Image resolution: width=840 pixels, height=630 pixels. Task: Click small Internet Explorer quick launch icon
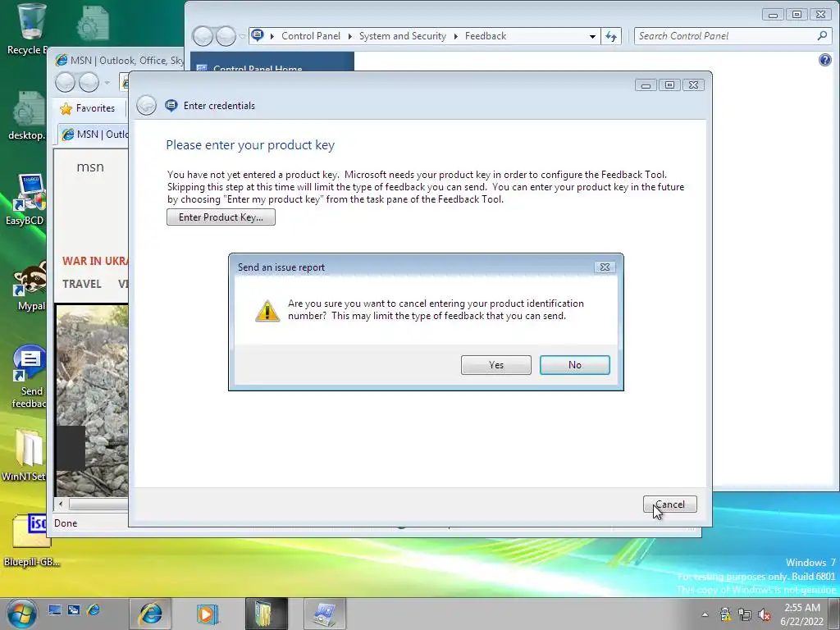pyautogui.click(x=94, y=609)
